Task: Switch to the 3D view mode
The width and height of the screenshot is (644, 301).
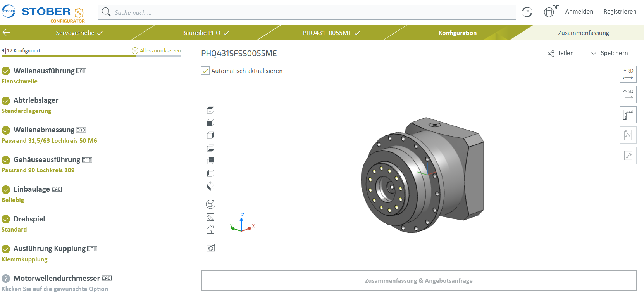Action: [628, 74]
